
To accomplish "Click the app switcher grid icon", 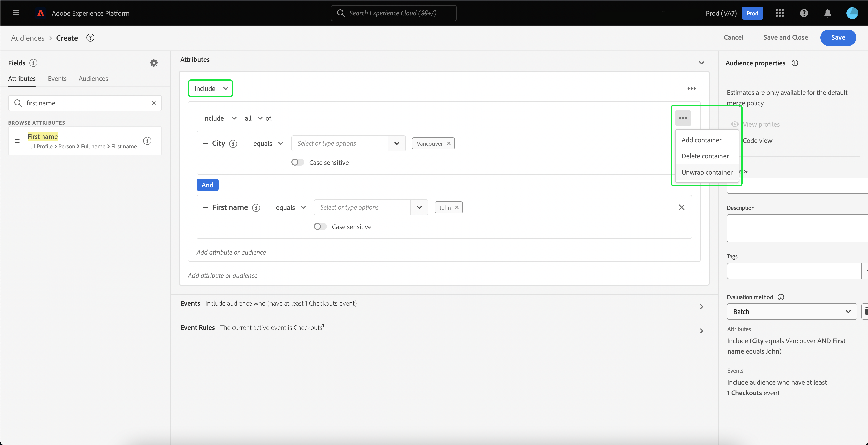I will click(780, 13).
